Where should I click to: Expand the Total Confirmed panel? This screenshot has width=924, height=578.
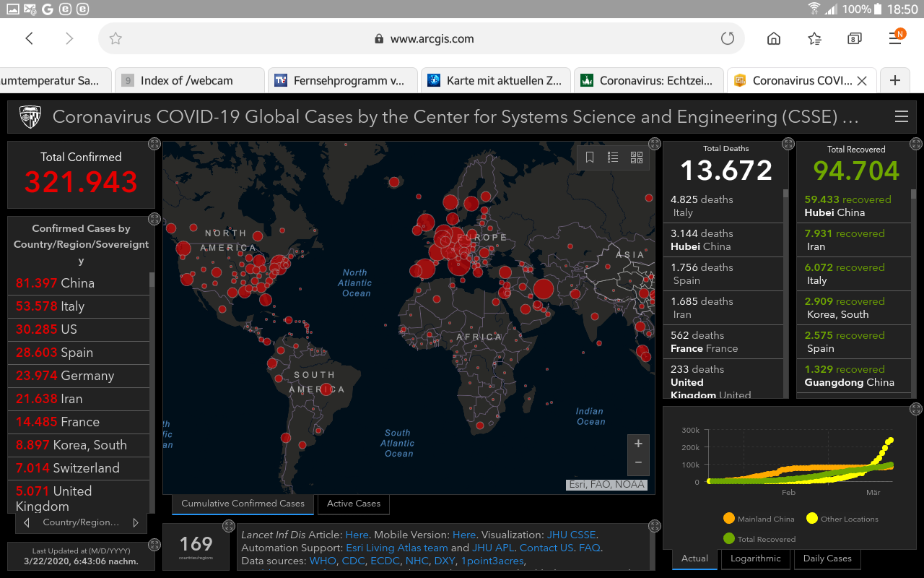coord(154,144)
